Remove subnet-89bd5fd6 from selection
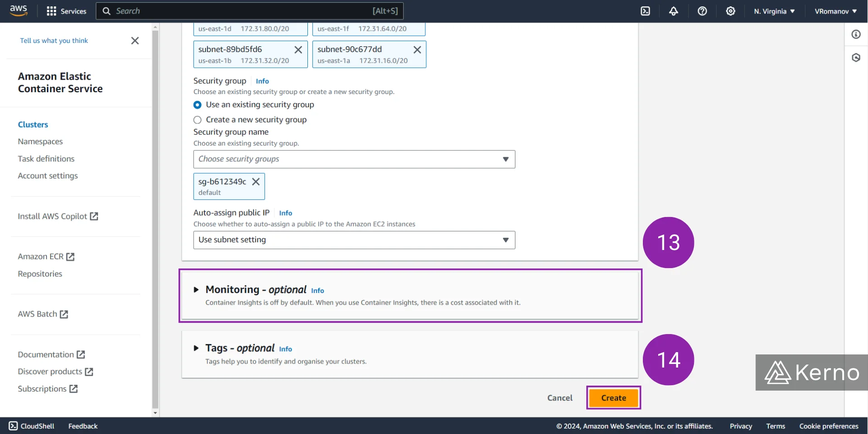868x434 pixels. 298,50
